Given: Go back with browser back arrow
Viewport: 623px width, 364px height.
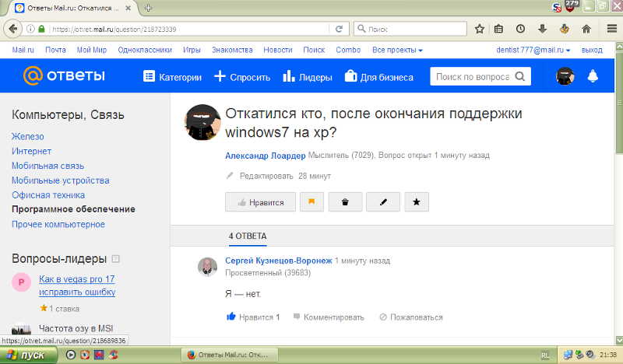Looking at the screenshot, I should (12, 29).
